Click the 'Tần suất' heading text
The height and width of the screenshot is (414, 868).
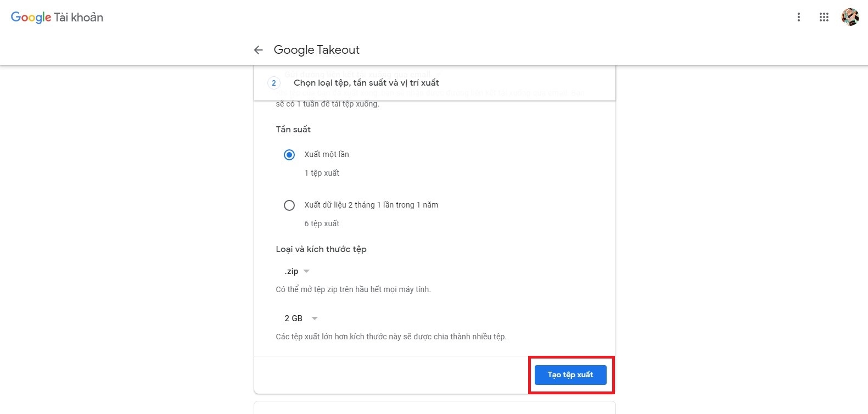tap(293, 130)
